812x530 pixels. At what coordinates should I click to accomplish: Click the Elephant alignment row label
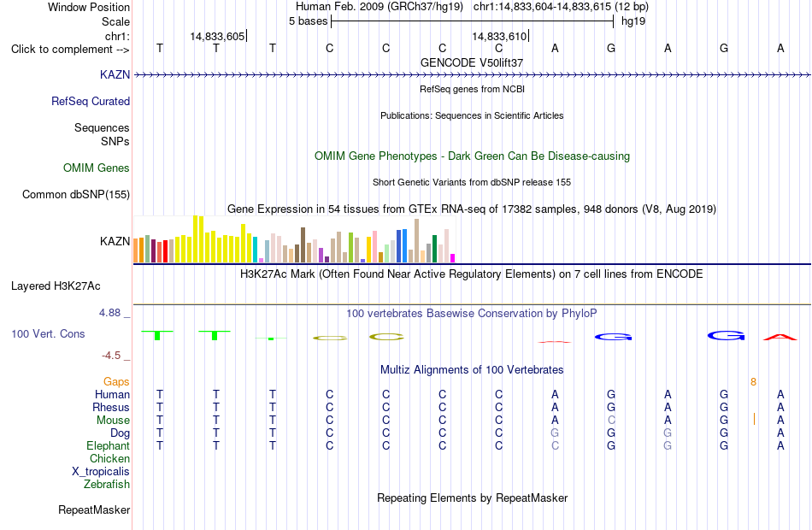coord(108,445)
